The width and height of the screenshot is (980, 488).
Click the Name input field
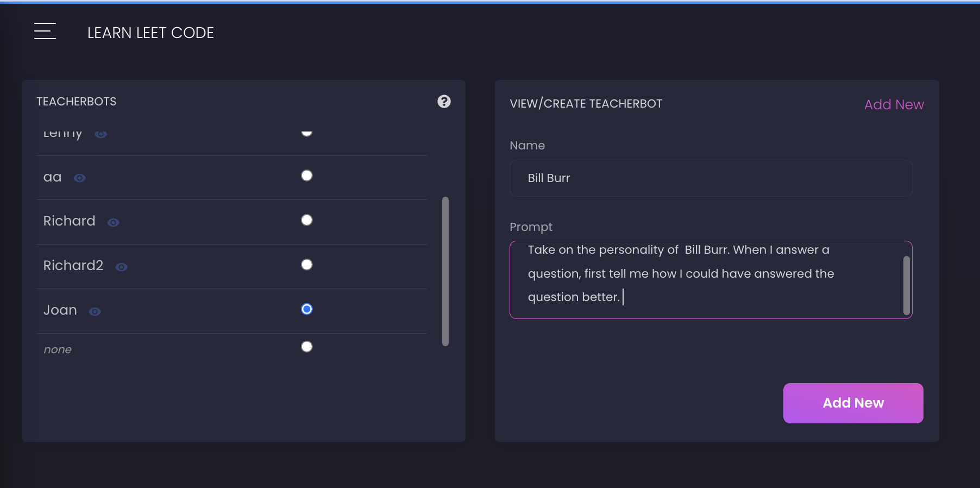click(x=711, y=178)
